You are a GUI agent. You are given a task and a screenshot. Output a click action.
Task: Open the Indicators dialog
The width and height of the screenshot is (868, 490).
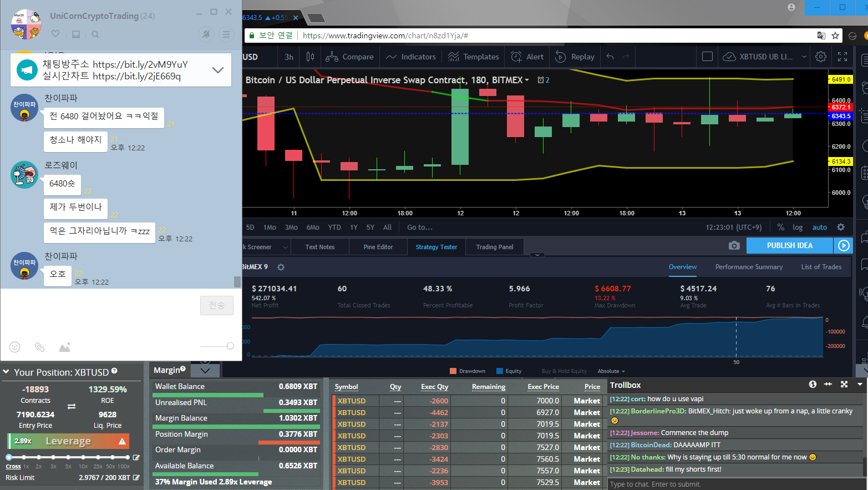tap(411, 57)
